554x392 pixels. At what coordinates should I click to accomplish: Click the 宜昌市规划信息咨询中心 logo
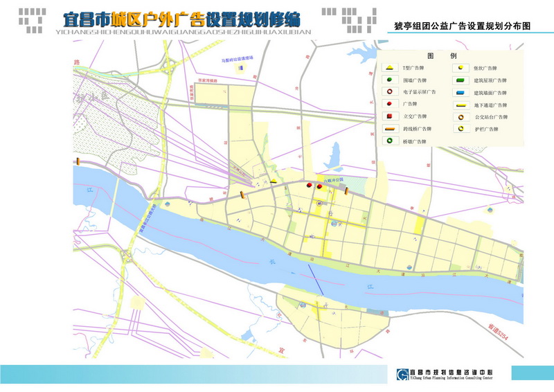click(445, 374)
